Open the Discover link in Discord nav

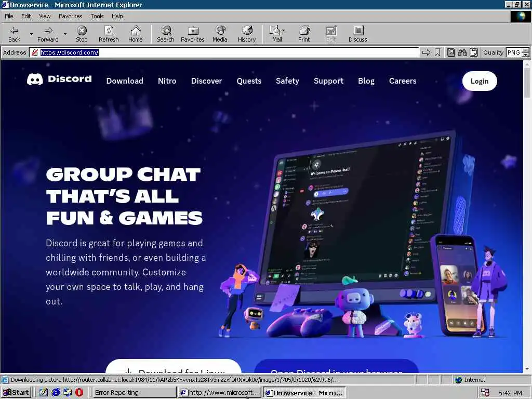(x=206, y=81)
